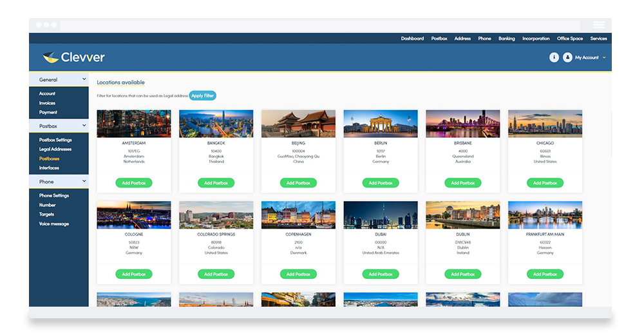Add Postbox for Beijing
Image resolution: width=644 pixels, height=335 pixels.
(298, 183)
